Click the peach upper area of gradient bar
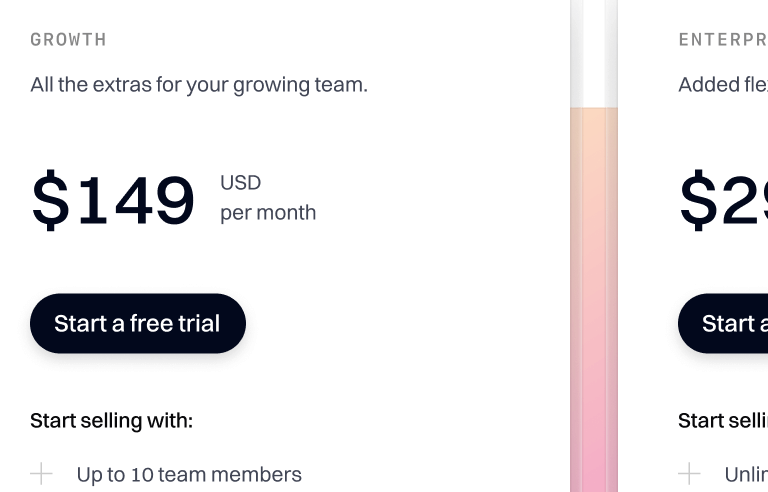Screen dimensions: 768x492 [x=594, y=150]
